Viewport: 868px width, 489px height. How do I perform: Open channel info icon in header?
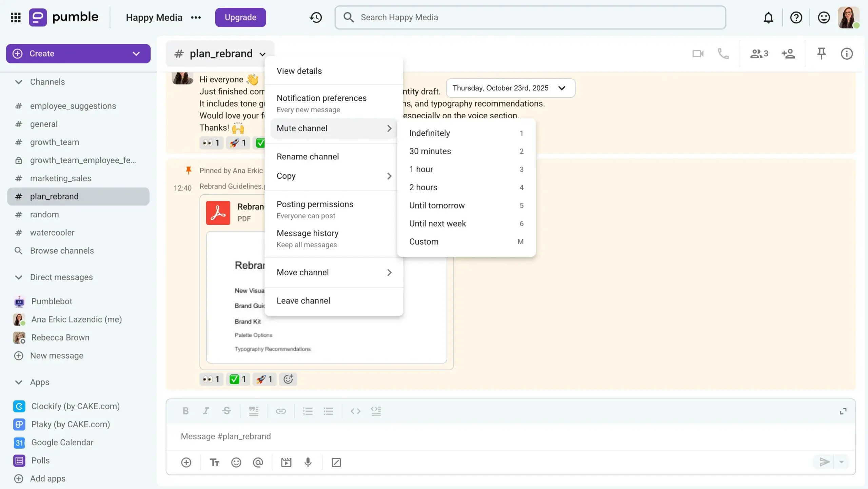pos(847,54)
